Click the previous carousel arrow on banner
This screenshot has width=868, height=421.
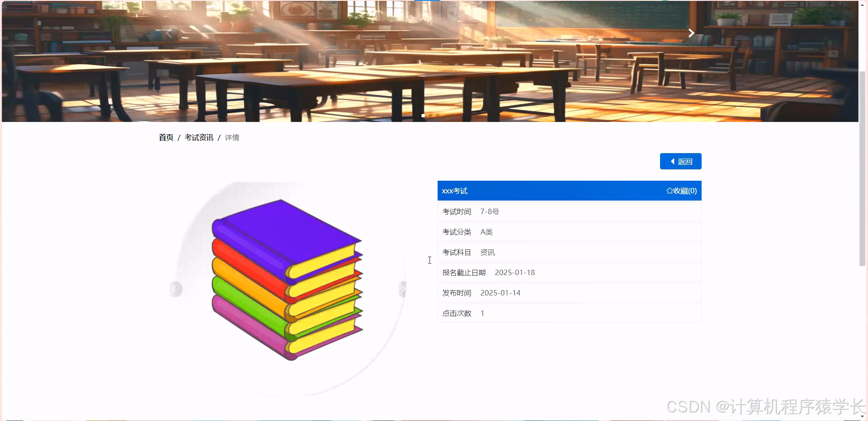(169, 33)
